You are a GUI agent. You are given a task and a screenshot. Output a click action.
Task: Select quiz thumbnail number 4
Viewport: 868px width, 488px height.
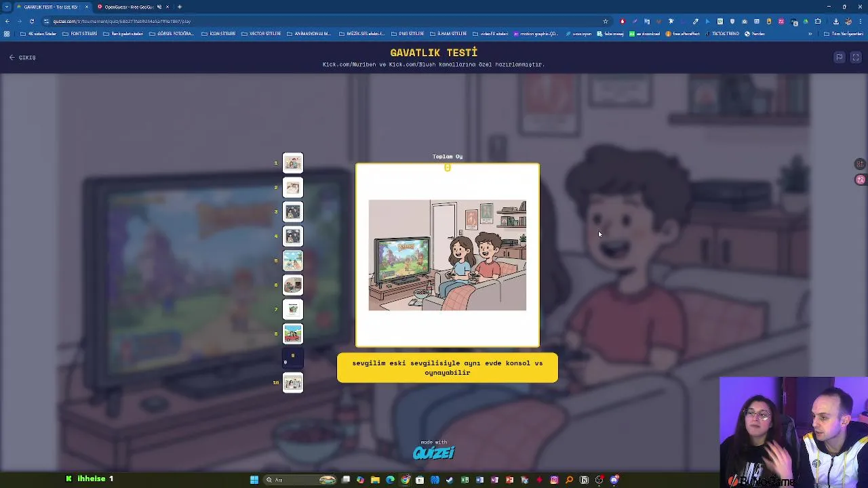click(x=293, y=236)
